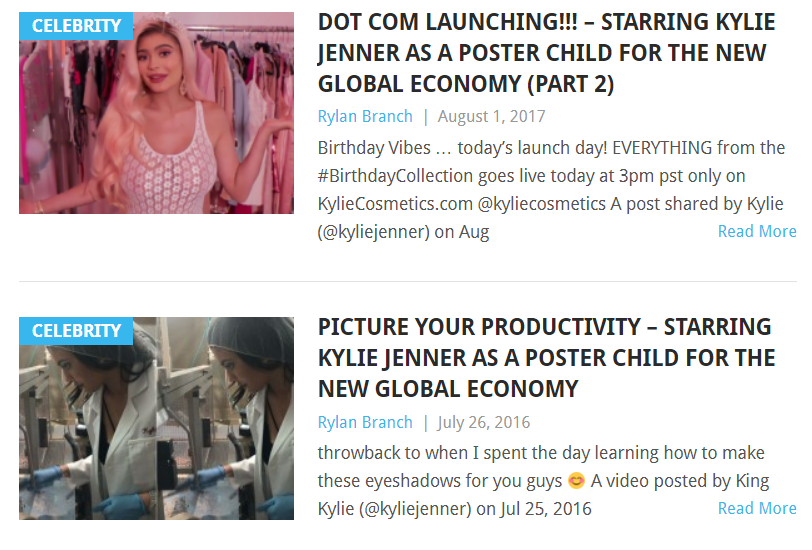This screenshot has width=812, height=550.
Task: Click Read More on the Dot Com Launching post
Action: [x=756, y=231]
